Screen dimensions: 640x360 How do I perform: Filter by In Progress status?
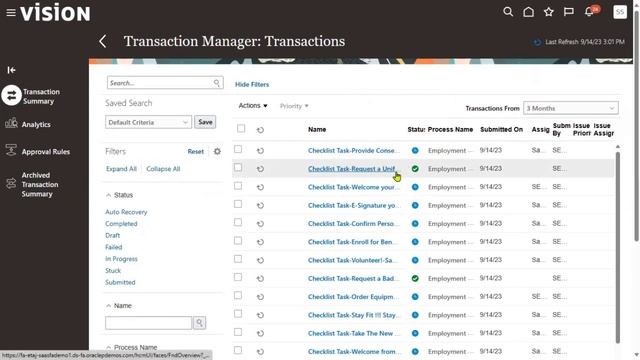click(x=121, y=259)
